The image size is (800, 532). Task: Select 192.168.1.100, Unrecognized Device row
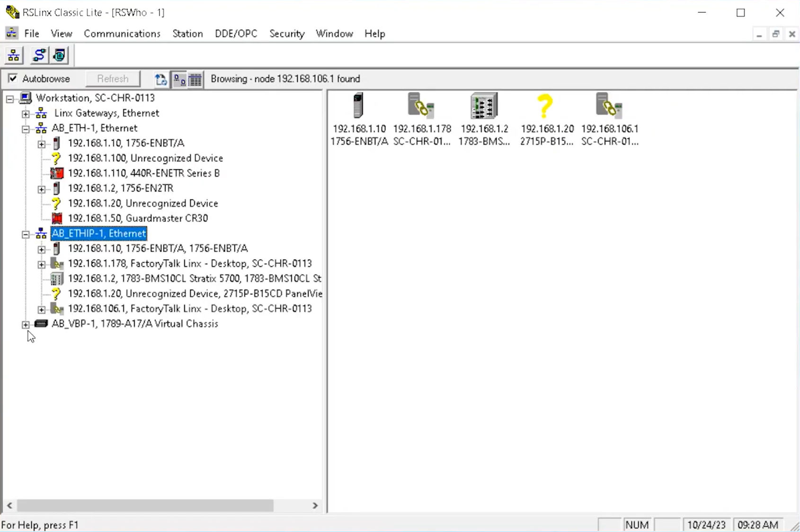(x=145, y=158)
